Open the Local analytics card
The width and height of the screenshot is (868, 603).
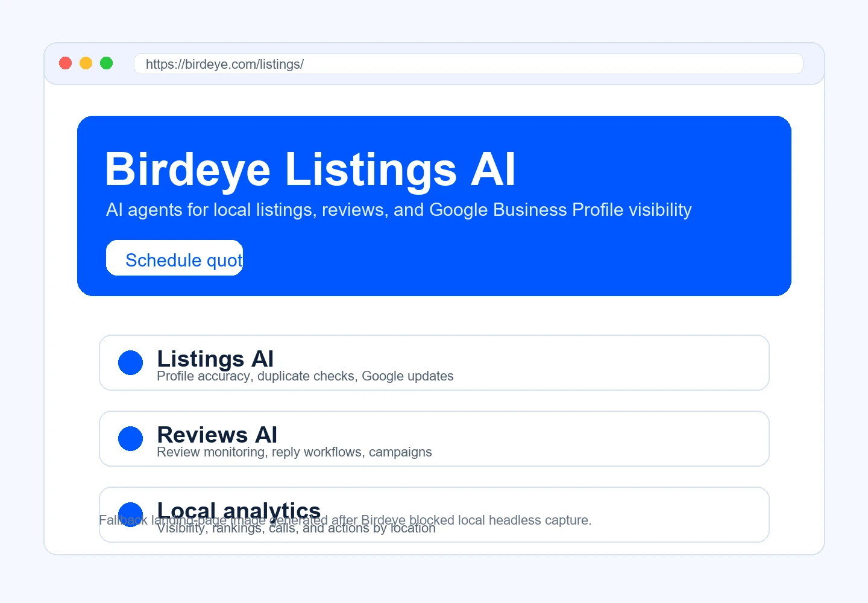(x=434, y=515)
